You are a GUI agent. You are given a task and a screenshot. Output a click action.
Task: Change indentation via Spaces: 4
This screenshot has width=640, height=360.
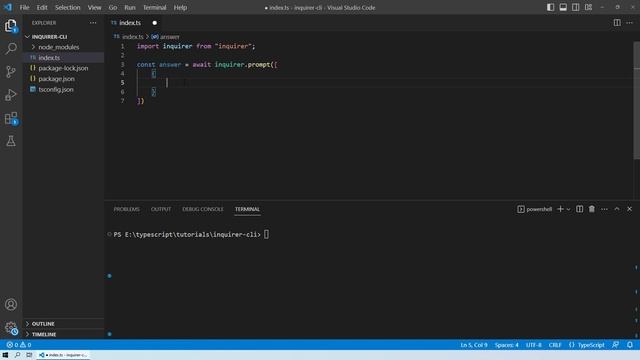[506, 345]
